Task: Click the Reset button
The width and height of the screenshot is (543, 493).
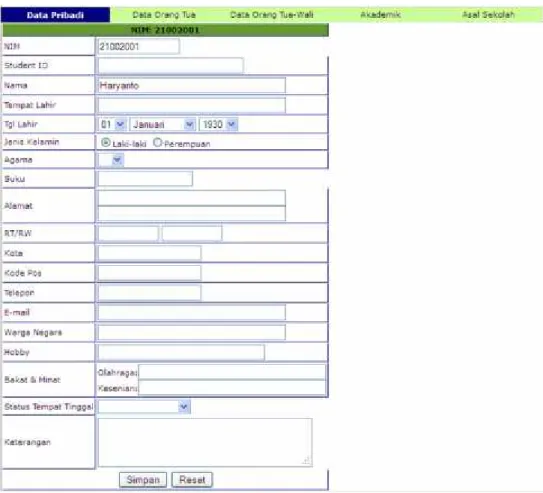Action: [192, 480]
